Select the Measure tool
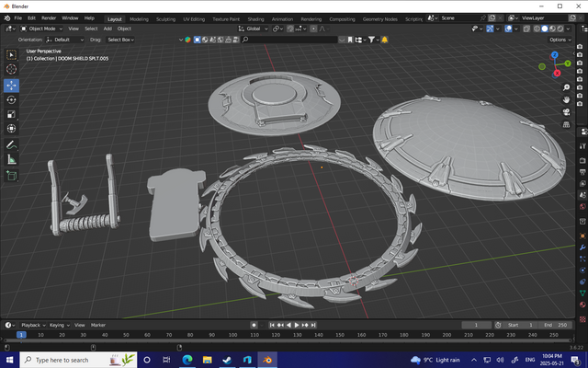Viewport: 588px width, 368px height. click(11, 159)
